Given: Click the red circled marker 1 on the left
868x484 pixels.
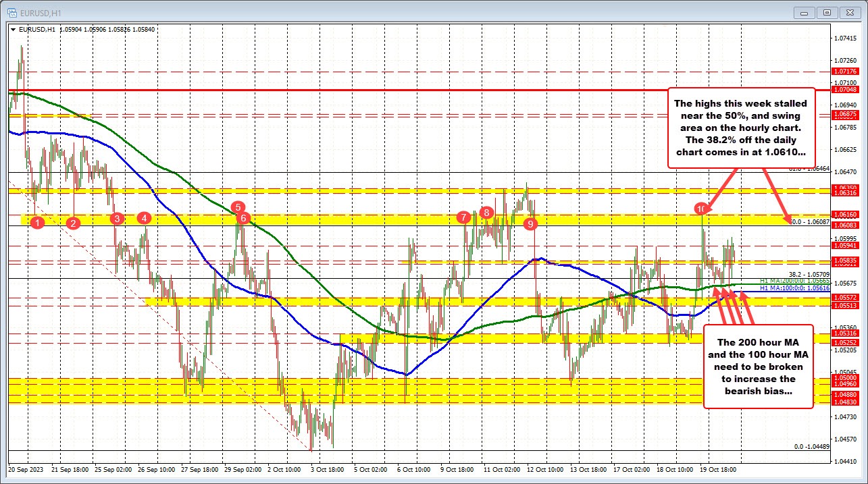Looking at the screenshot, I should point(38,221).
